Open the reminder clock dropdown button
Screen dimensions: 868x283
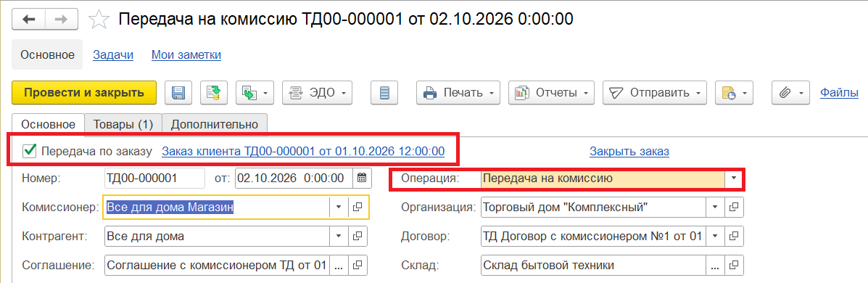(x=734, y=93)
